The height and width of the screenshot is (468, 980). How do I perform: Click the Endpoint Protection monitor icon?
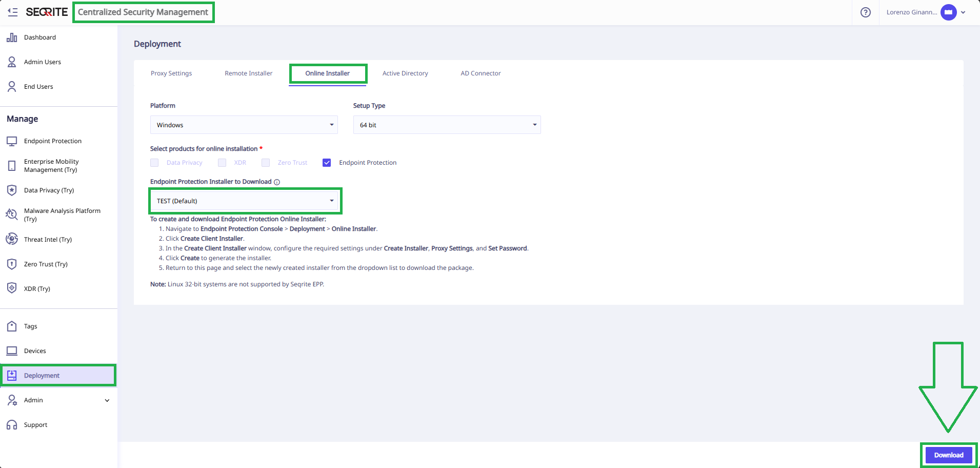(12, 141)
